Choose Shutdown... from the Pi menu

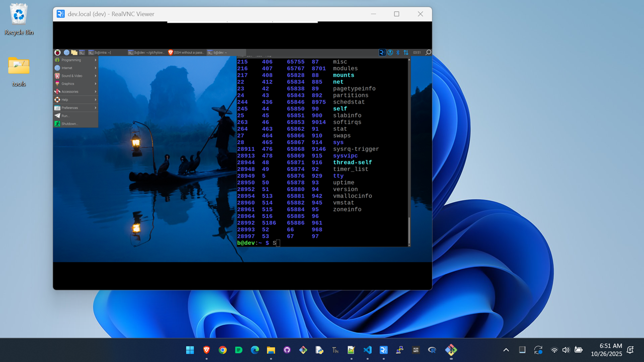pyautogui.click(x=69, y=124)
